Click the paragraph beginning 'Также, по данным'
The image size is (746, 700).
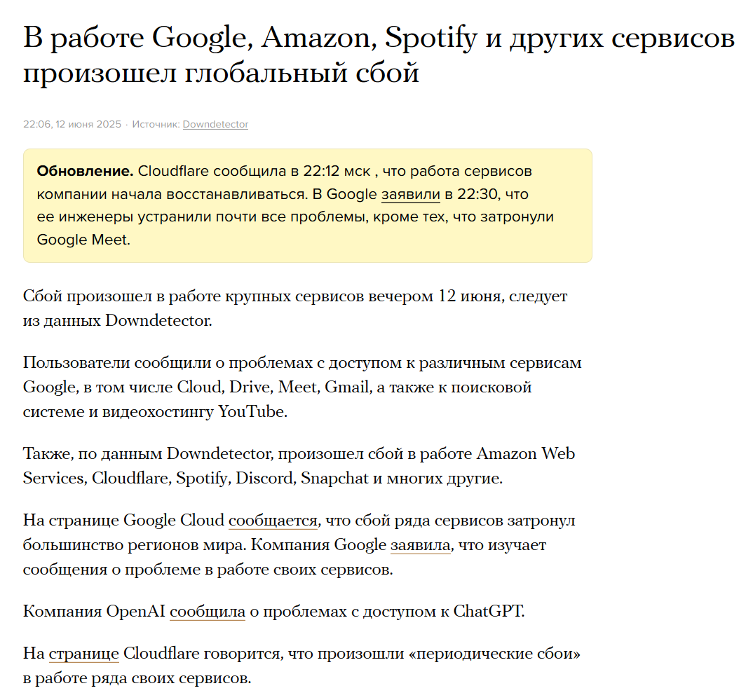tap(299, 465)
